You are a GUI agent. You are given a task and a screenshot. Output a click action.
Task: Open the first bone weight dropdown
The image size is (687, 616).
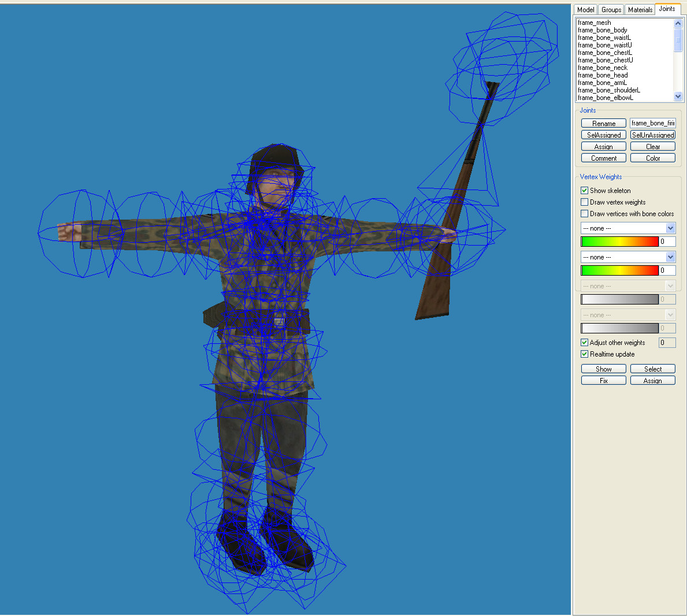[627, 228]
